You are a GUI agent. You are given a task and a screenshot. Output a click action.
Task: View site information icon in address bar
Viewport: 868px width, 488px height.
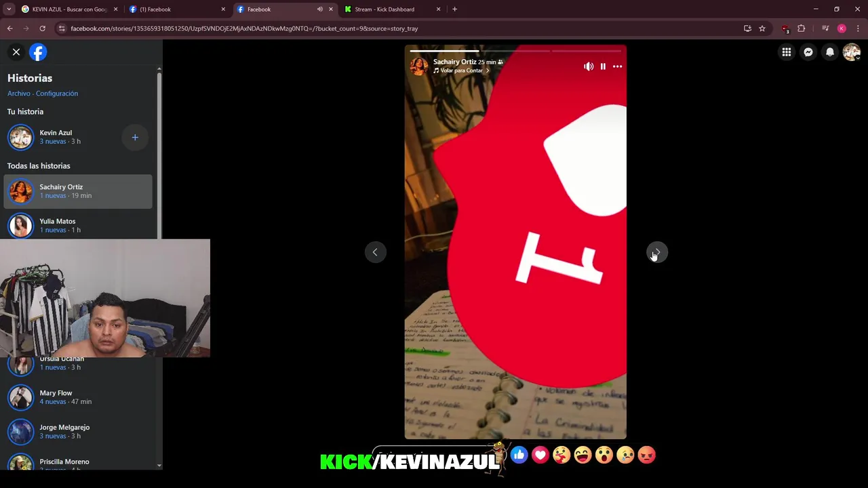[62, 28]
